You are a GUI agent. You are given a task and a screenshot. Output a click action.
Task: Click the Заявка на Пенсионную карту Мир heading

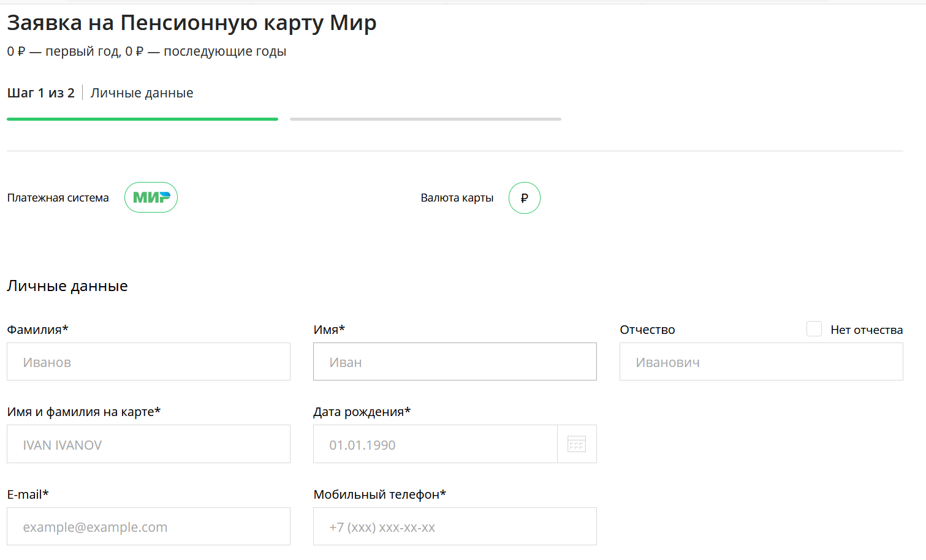point(192,23)
